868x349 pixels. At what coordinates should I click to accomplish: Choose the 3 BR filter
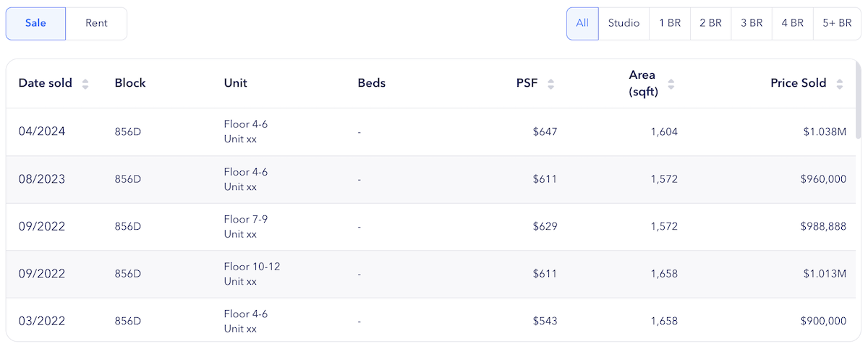click(x=752, y=23)
